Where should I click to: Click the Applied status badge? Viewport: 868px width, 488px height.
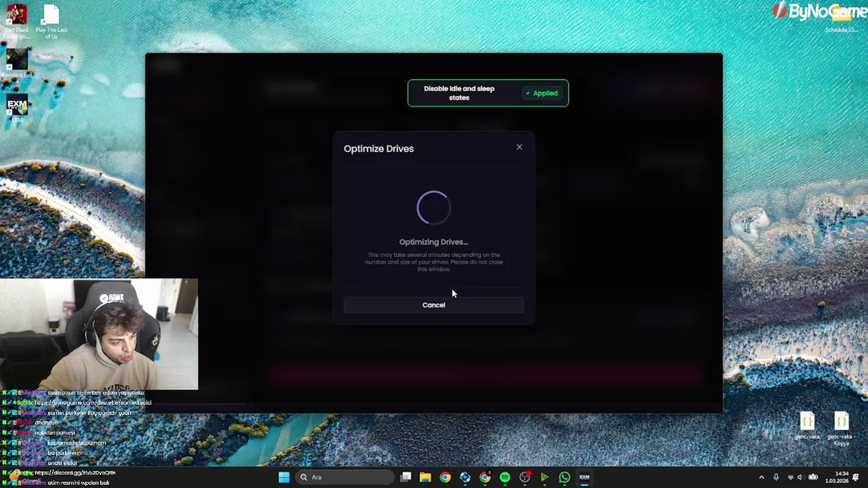coord(542,94)
